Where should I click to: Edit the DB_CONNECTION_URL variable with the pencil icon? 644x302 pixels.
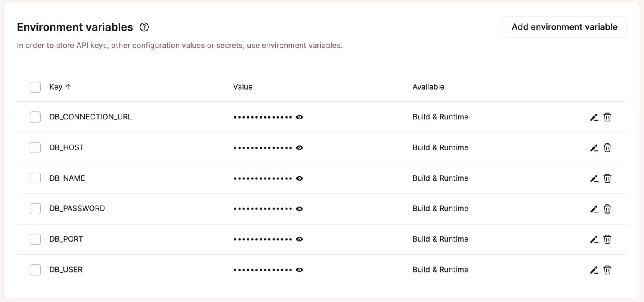tap(594, 117)
